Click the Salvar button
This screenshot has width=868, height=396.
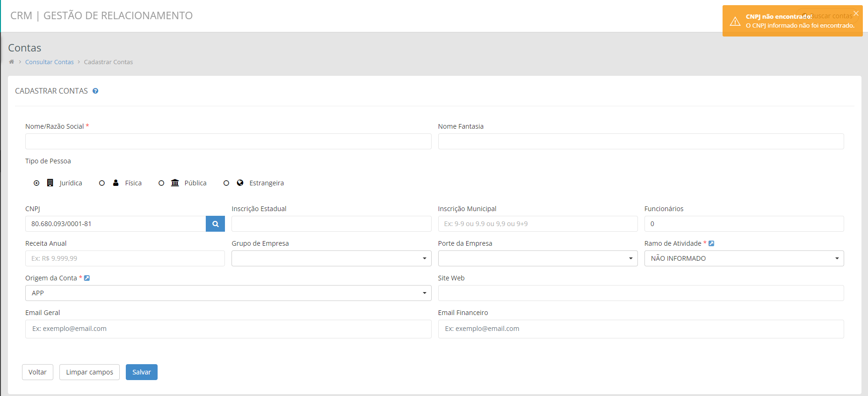click(141, 372)
